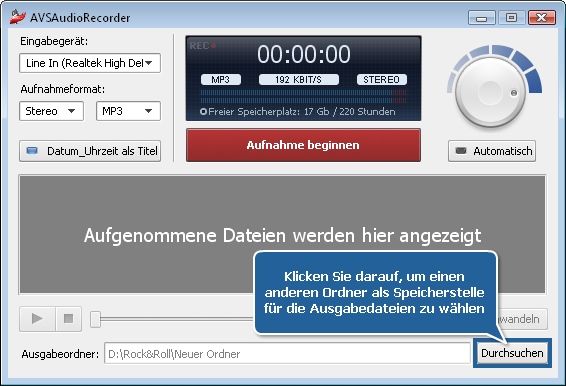This screenshot has width=566, height=386.
Task: Click the STEREO badge in display
Action: point(382,79)
